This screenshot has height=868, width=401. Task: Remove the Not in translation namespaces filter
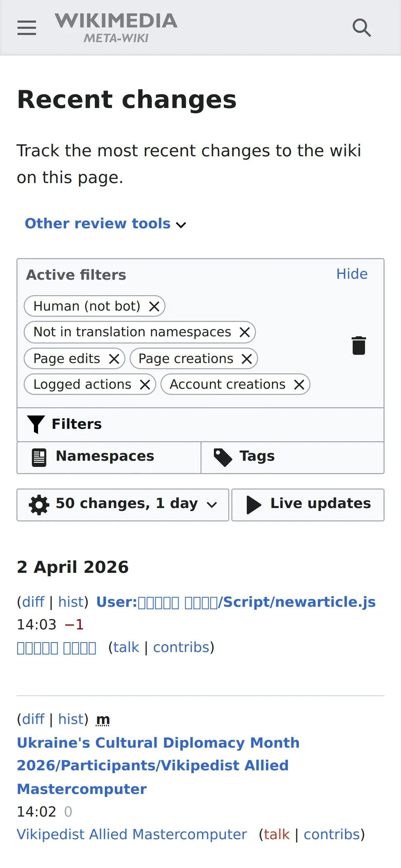pyautogui.click(x=245, y=332)
